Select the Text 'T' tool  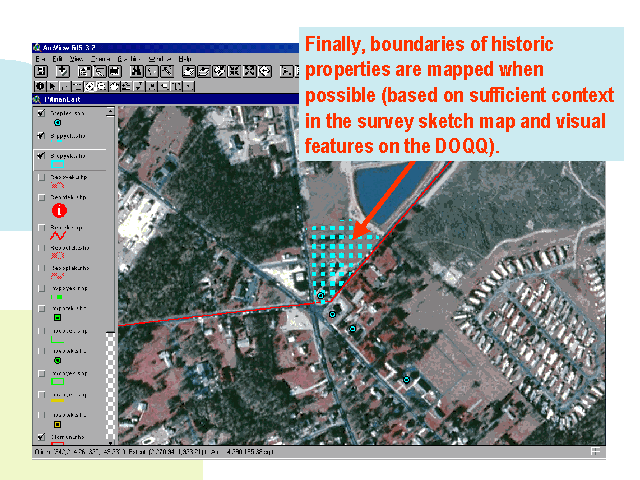177,86
